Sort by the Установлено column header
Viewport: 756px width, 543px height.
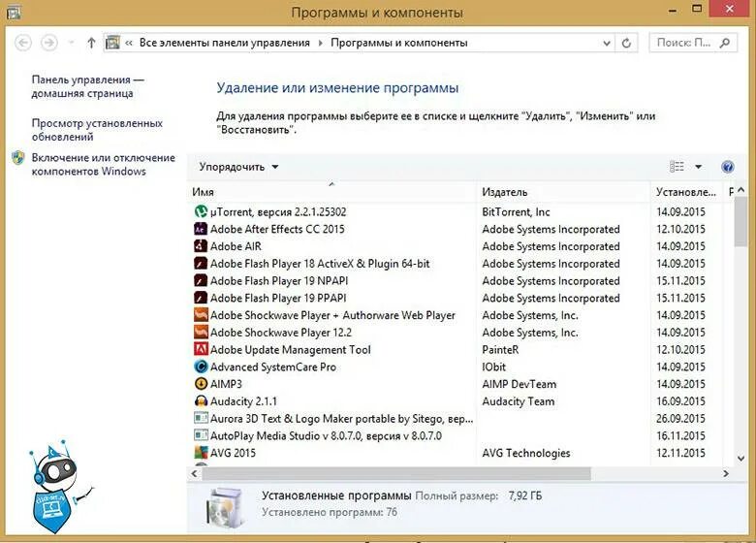point(686,192)
